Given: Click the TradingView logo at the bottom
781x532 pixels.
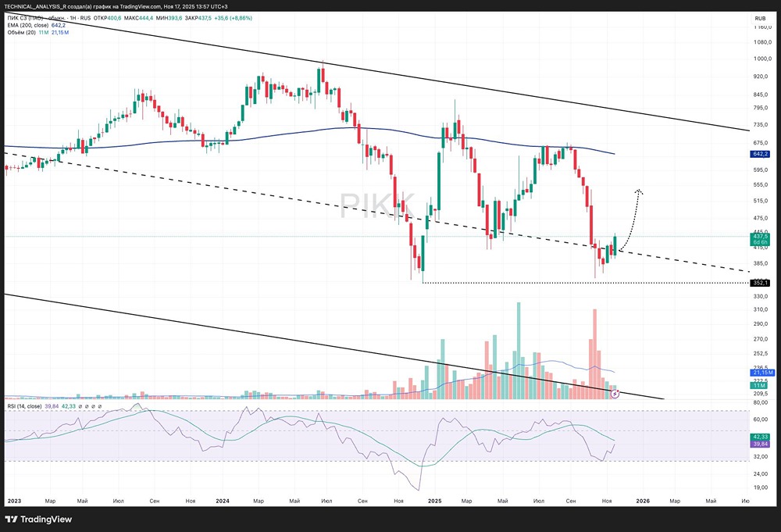Looking at the screenshot, I should pyautogui.click(x=38, y=520).
